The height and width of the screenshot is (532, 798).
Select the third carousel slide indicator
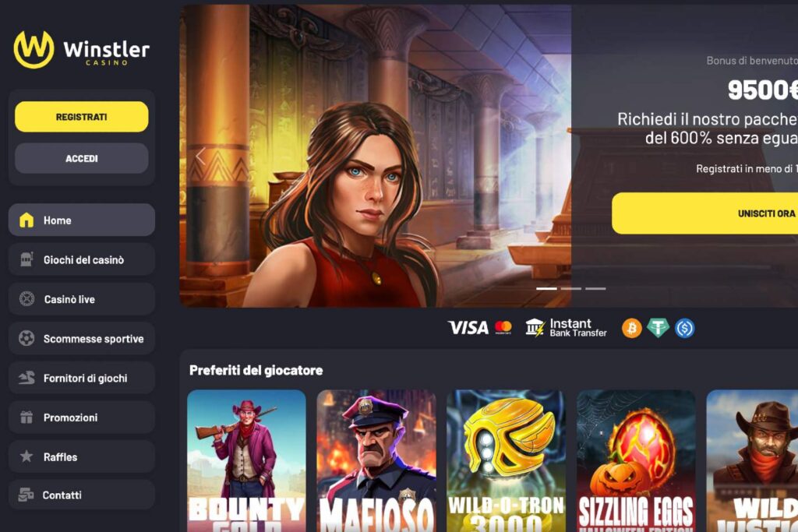[x=595, y=288]
